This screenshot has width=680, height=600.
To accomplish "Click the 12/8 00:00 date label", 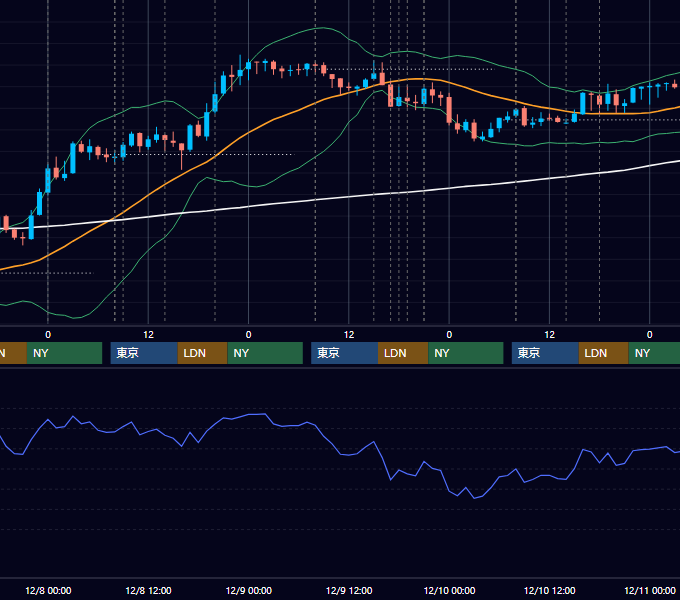I will pyautogui.click(x=48, y=590).
